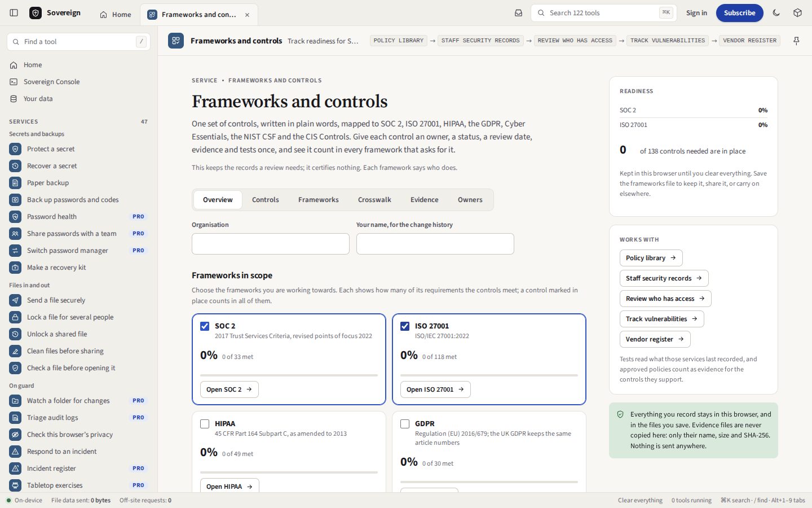Open Recover a secret icon

pyautogui.click(x=15, y=166)
